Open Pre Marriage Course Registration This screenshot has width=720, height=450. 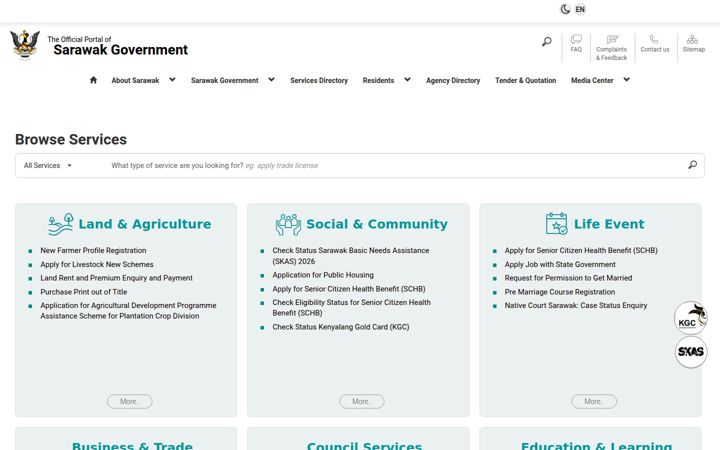click(560, 292)
